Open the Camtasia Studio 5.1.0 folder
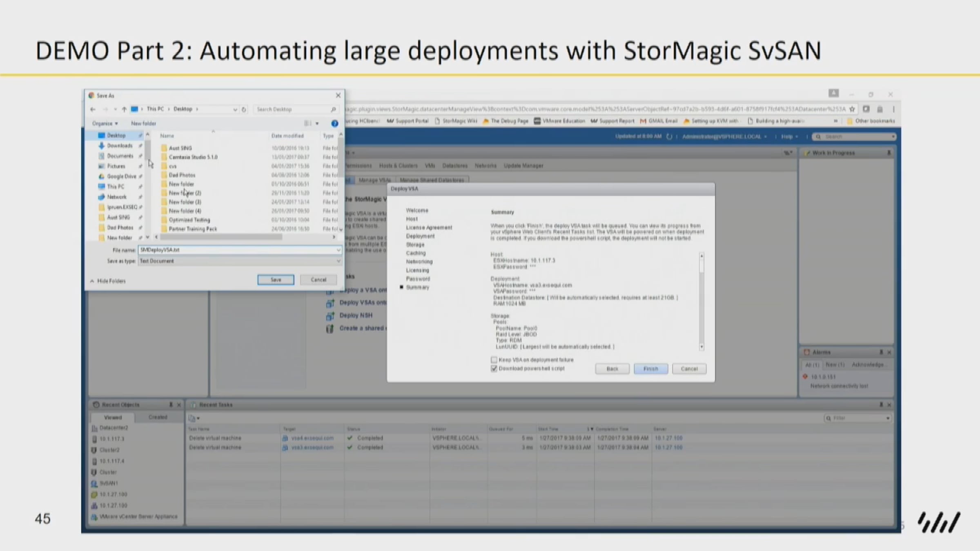This screenshot has width=980, height=551. tap(193, 157)
